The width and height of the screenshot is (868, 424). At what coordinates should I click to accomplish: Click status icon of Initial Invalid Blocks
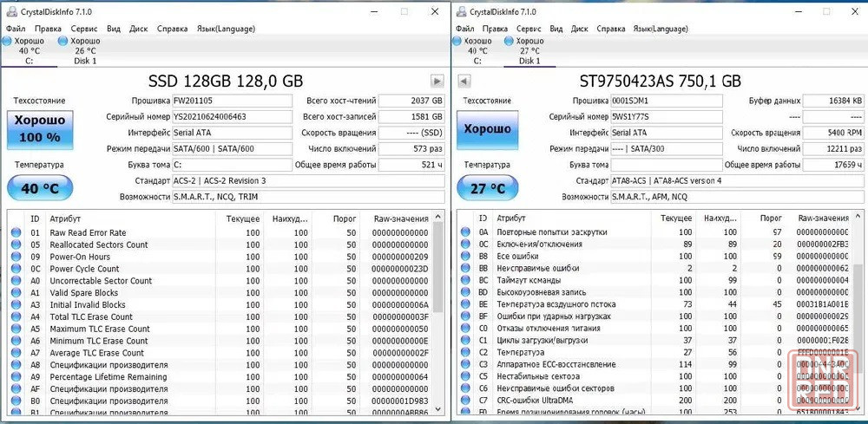point(16,305)
